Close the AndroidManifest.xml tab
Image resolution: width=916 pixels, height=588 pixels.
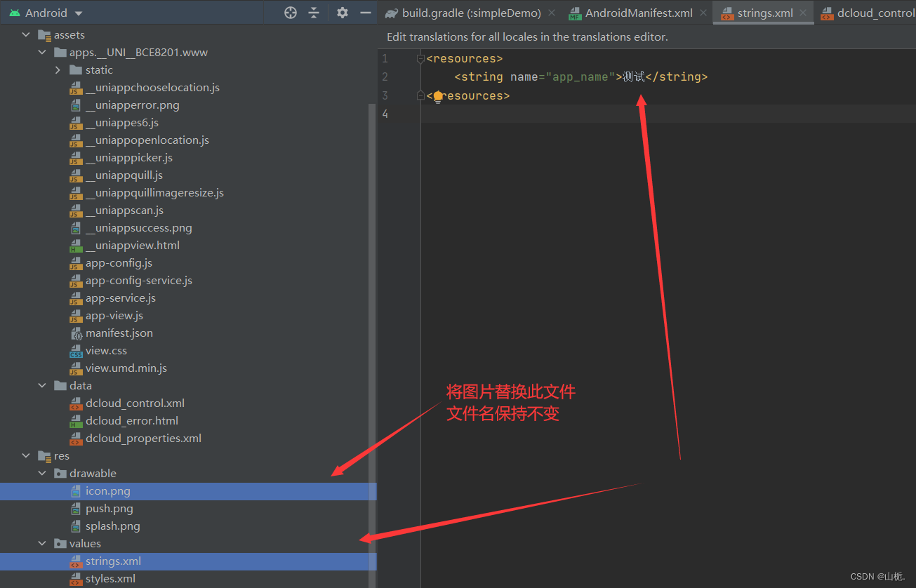[703, 13]
